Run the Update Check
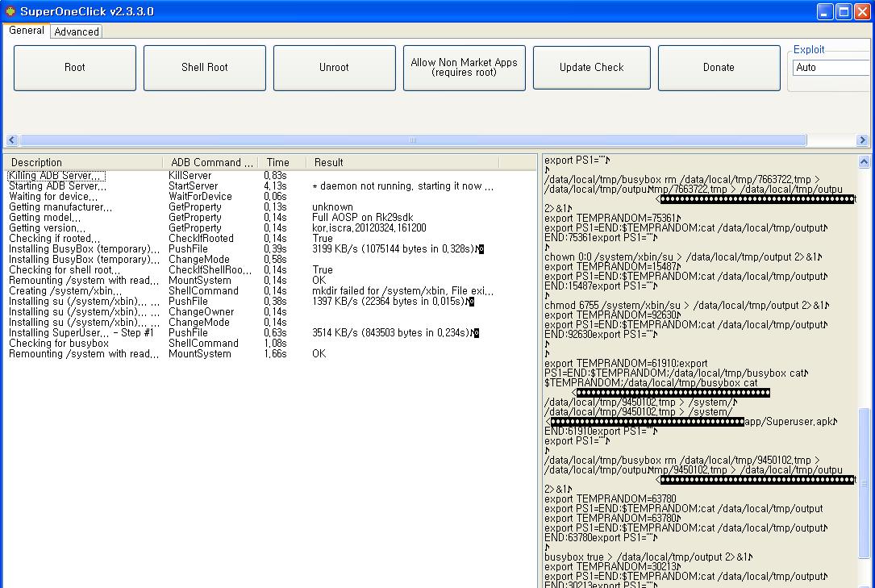 click(x=591, y=68)
